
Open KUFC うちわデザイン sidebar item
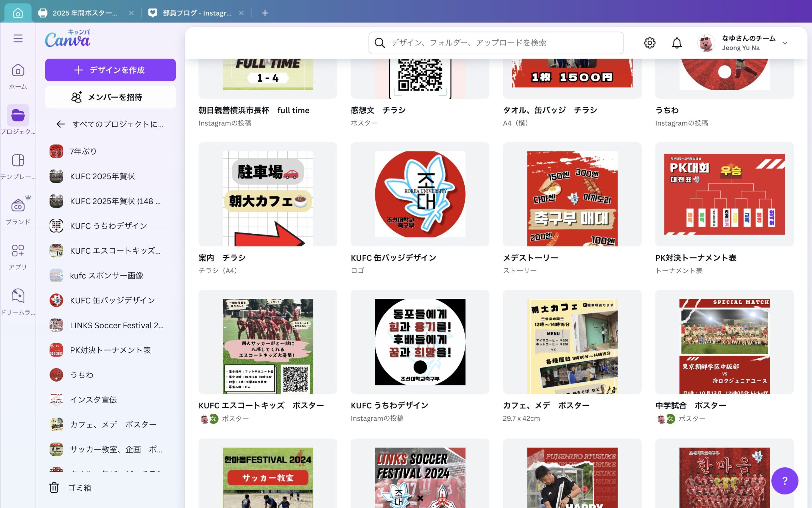tap(110, 226)
